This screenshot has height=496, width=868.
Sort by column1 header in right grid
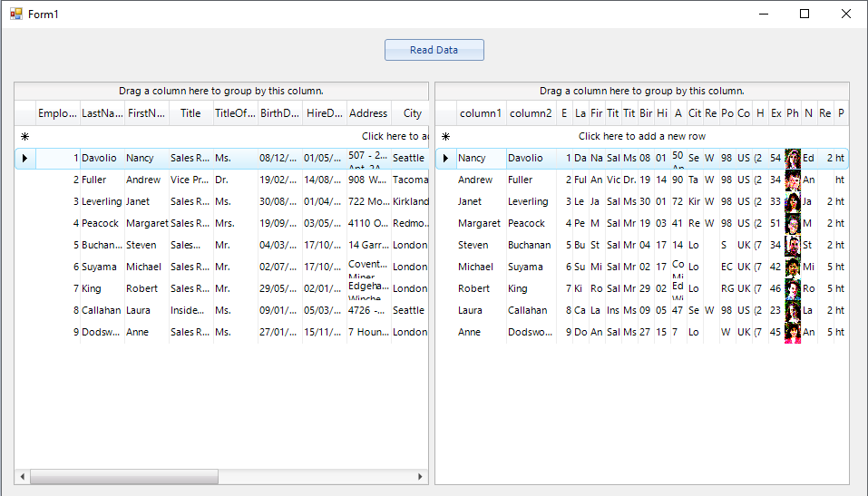[x=481, y=113]
